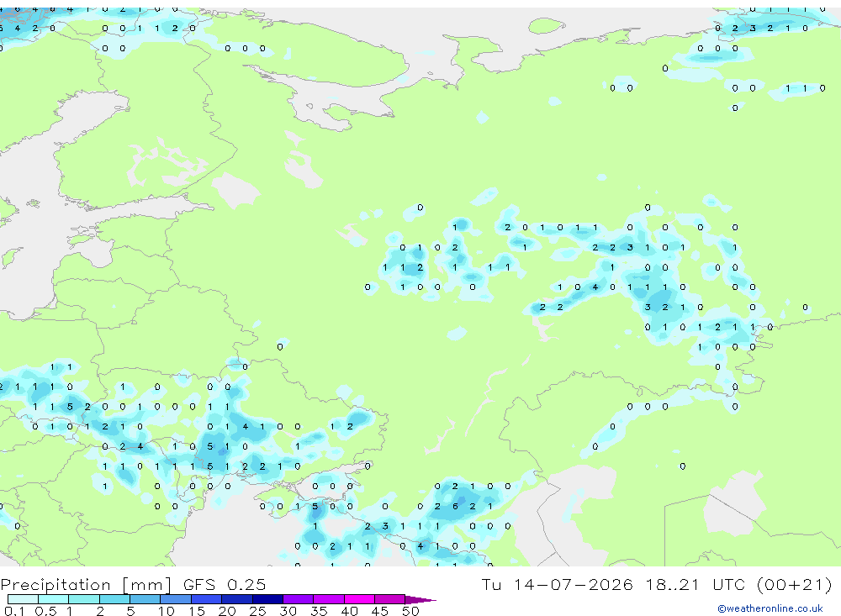This screenshot has width=841, height=616.
Task: Select the 2–5 mm legend color swatch
Action: coord(114,599)
